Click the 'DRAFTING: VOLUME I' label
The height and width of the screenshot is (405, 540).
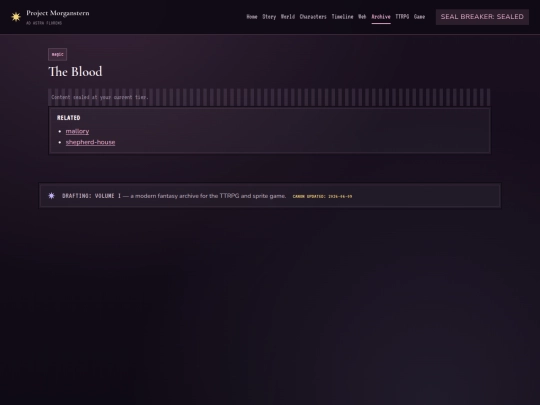tap(91, 196)
